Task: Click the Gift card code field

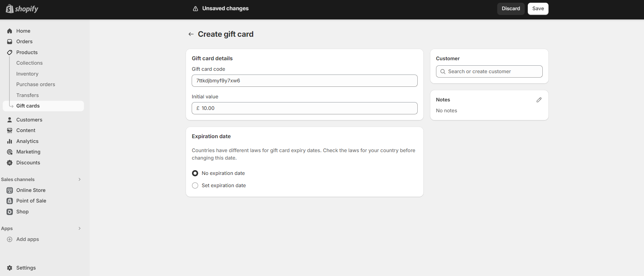Action: (x=304, y=81)
